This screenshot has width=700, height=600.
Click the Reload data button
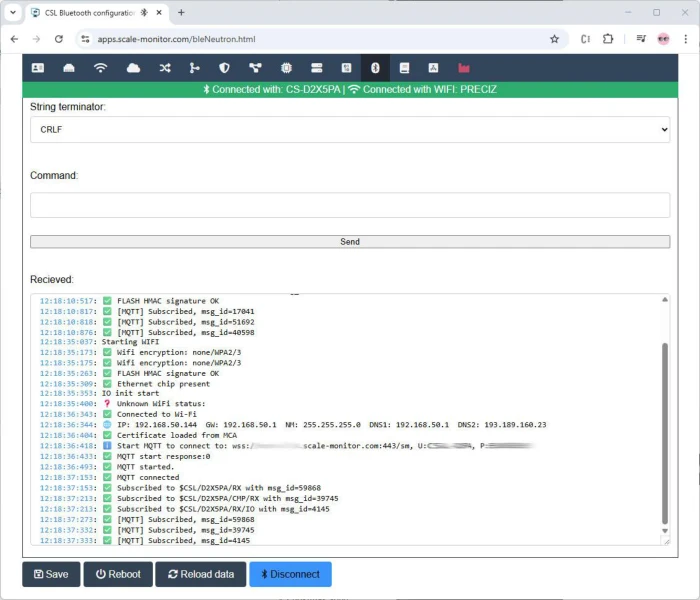tap(201, 574)
